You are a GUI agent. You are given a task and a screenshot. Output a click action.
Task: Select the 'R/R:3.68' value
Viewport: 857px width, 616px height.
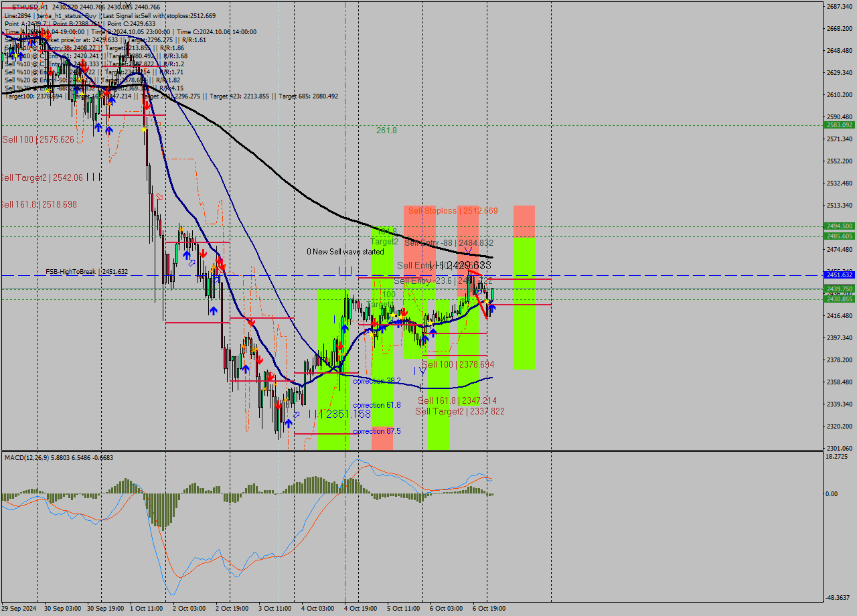click(175, 56)
